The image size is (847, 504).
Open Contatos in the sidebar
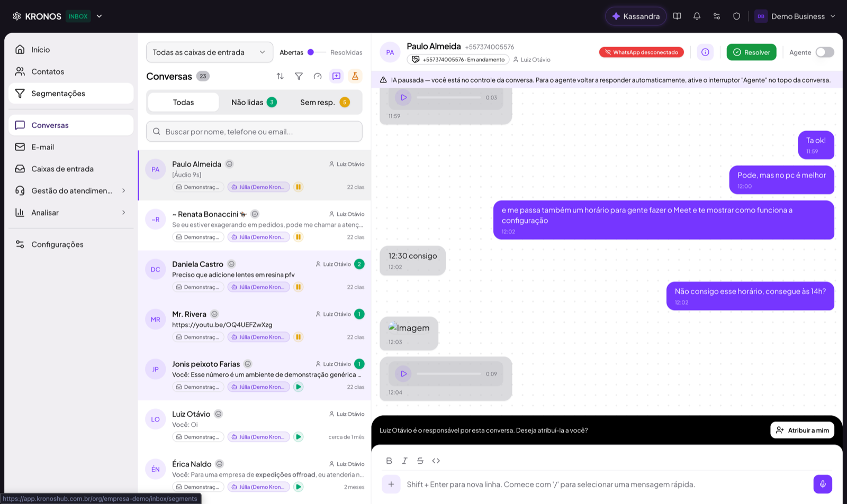tap(71, 71)
